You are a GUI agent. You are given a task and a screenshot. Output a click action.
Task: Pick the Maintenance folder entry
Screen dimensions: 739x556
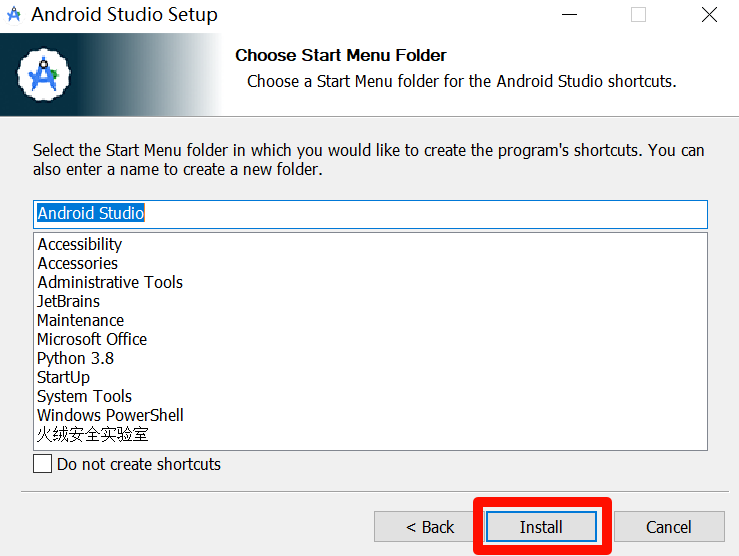(x=81, y=320)
